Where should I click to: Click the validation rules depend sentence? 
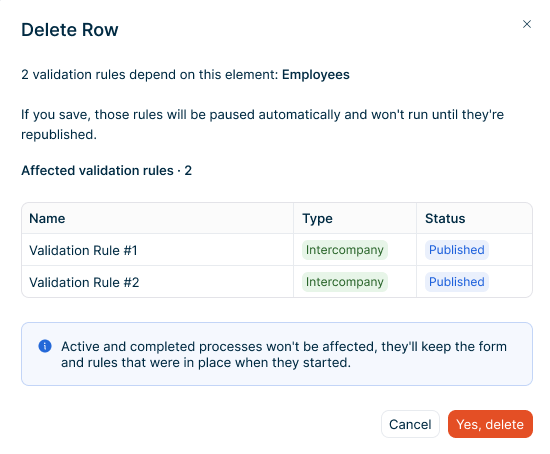[185, 75]
